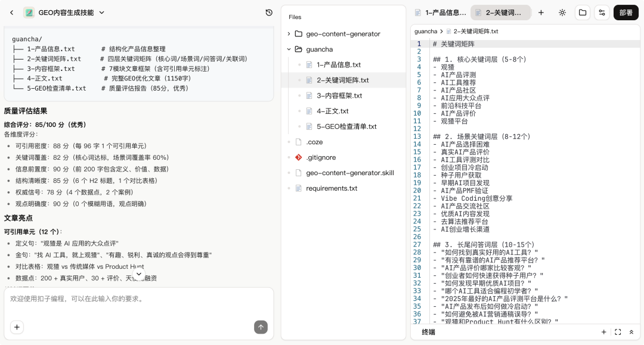Screen dimensions: 644x345
Task: Expand the geo-content-generator folder
Action: (x=289, y=34)
